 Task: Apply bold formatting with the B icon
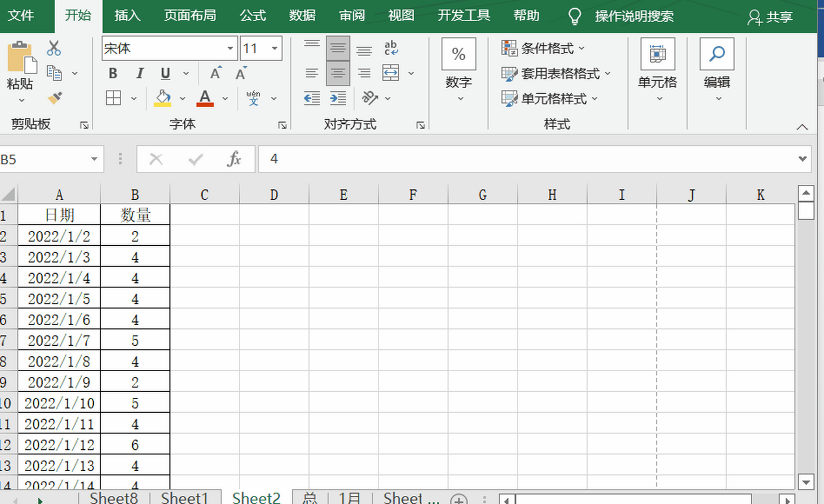click(113, 73)
